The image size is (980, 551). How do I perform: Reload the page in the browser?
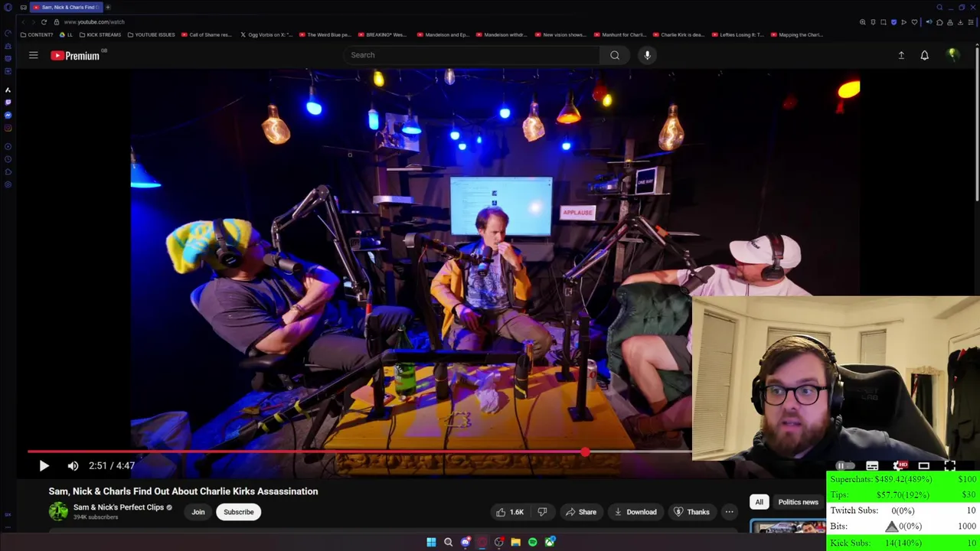[x=44, y=22]
